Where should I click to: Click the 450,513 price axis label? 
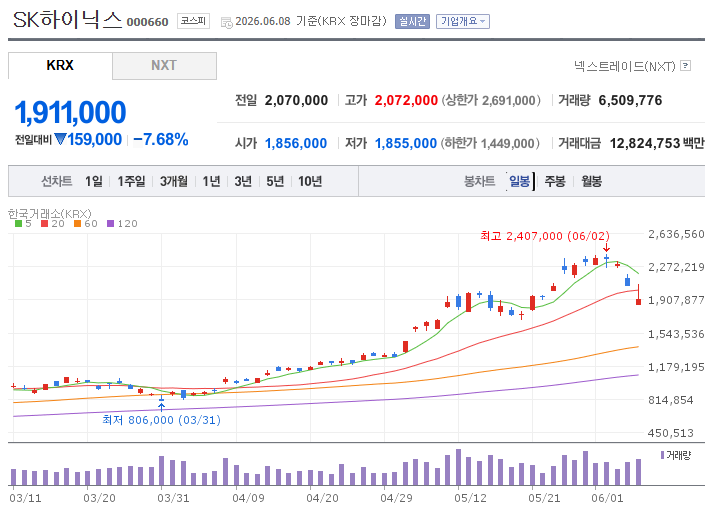tap(670, 433)
